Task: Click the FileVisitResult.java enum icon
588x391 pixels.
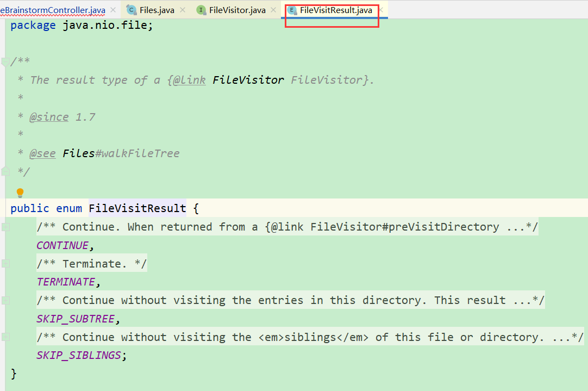Action: click(x=292, y=10)
